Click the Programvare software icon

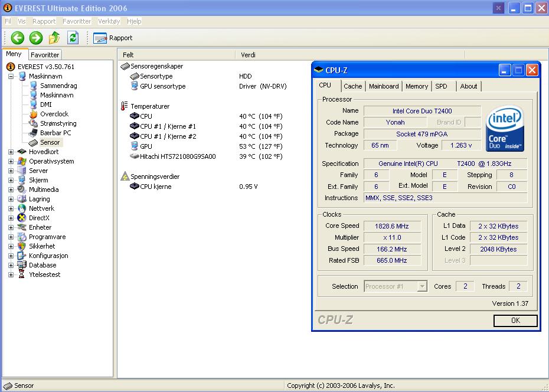[x=22, y=237]
